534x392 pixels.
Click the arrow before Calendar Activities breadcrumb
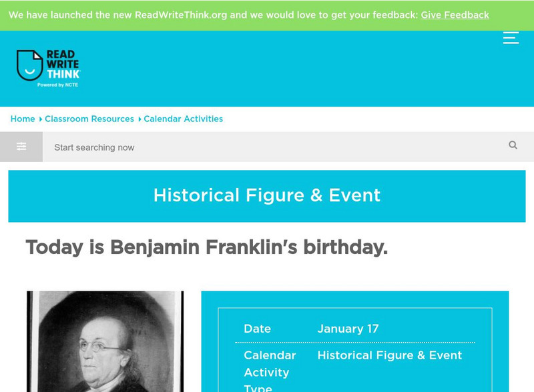(140, 119)
